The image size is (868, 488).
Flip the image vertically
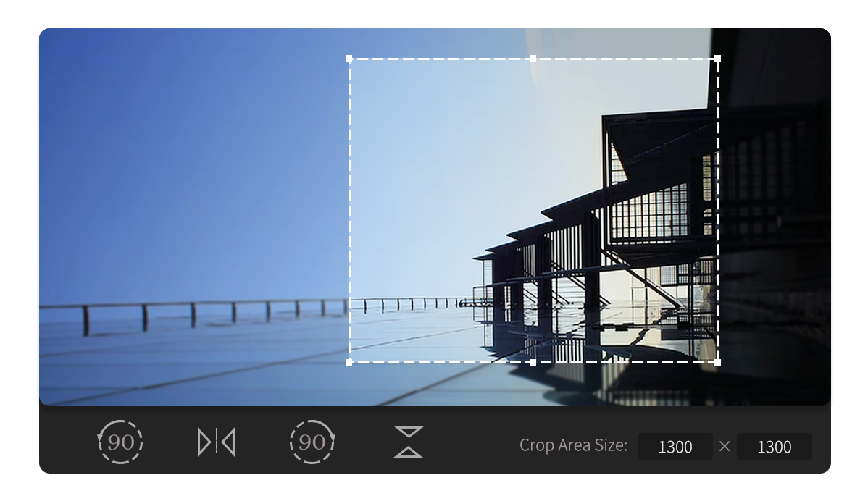[409, 442]
